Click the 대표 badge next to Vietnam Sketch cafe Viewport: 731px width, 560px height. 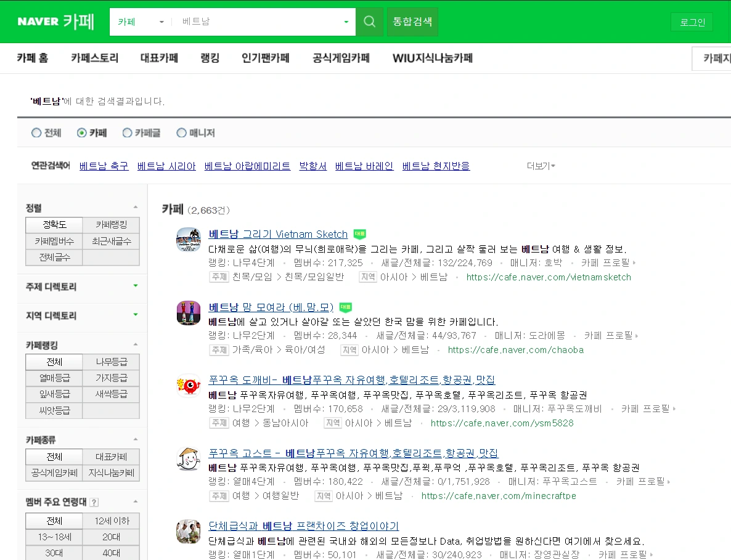[x=359, y=234]
